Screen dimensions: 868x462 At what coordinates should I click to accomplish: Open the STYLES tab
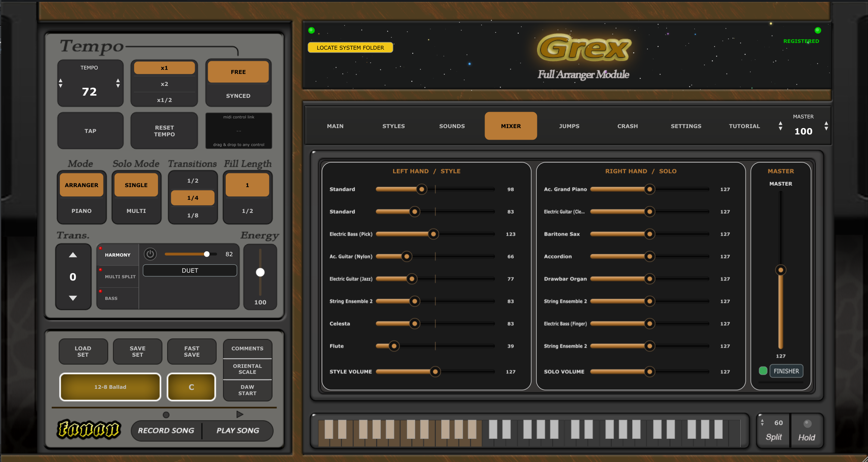(393, 126)
